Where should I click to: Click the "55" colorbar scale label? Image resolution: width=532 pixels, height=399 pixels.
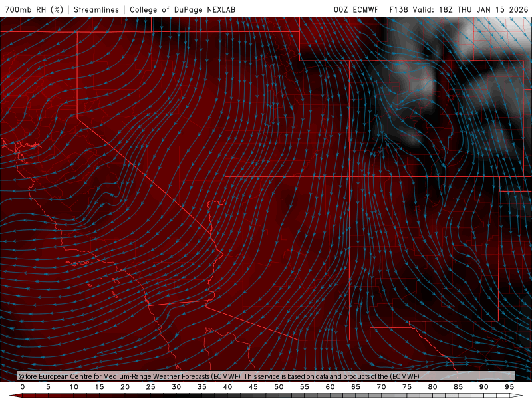tap(305, 387)
